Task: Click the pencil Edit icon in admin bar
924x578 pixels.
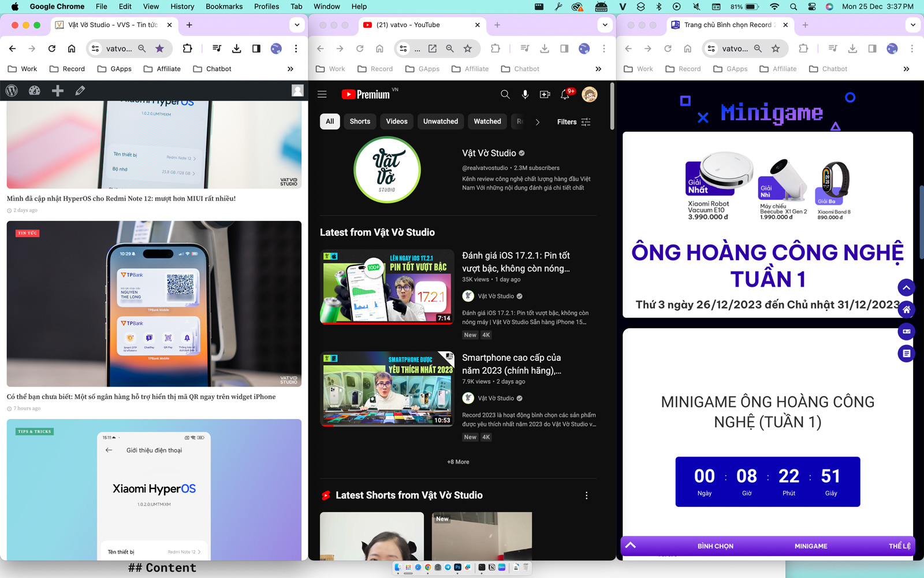Action: (80, 91)
